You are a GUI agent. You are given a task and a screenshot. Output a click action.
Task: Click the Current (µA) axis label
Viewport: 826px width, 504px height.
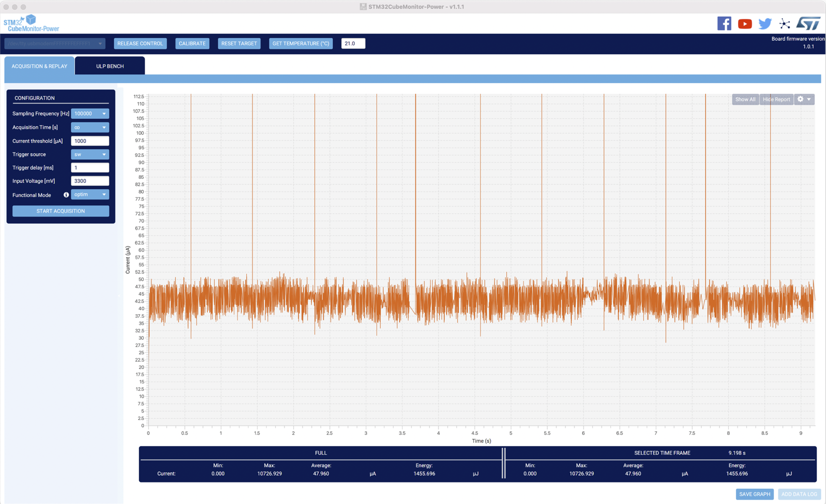(128, 260)
